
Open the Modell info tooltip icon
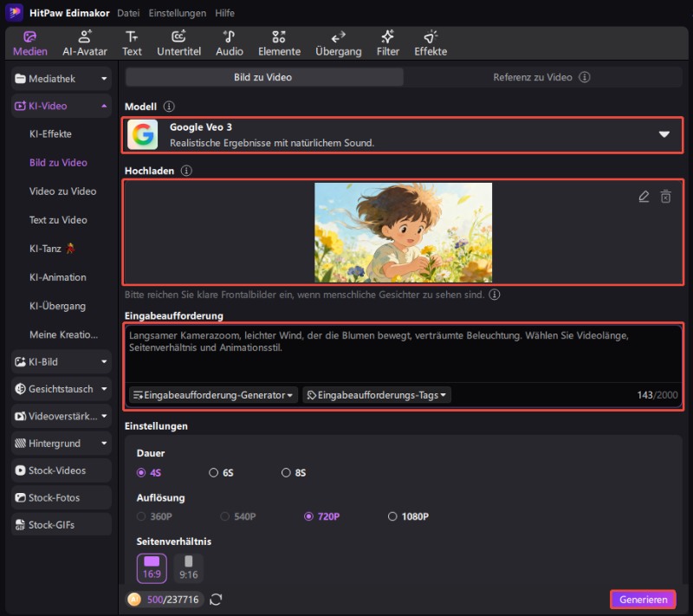(167, 106)
